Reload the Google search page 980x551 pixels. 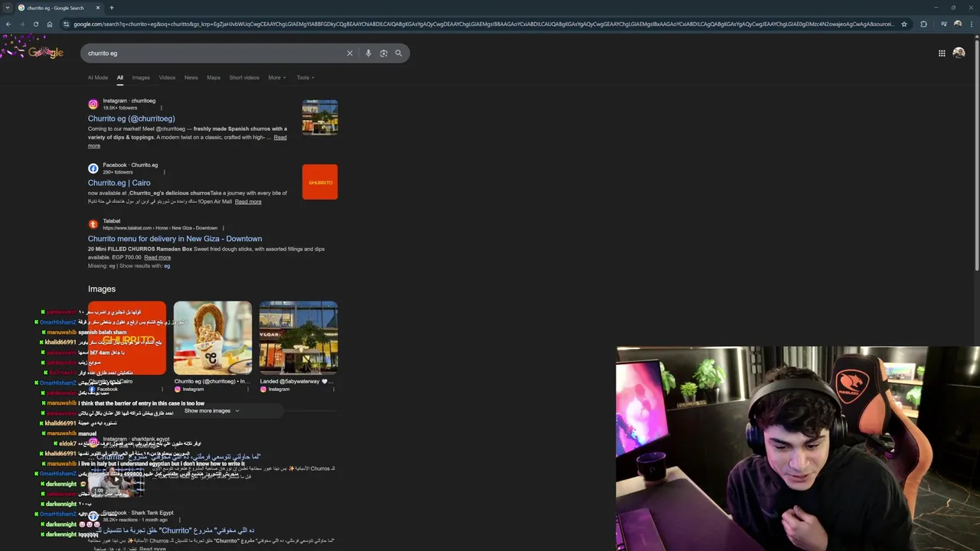click(x=35, y=24)
